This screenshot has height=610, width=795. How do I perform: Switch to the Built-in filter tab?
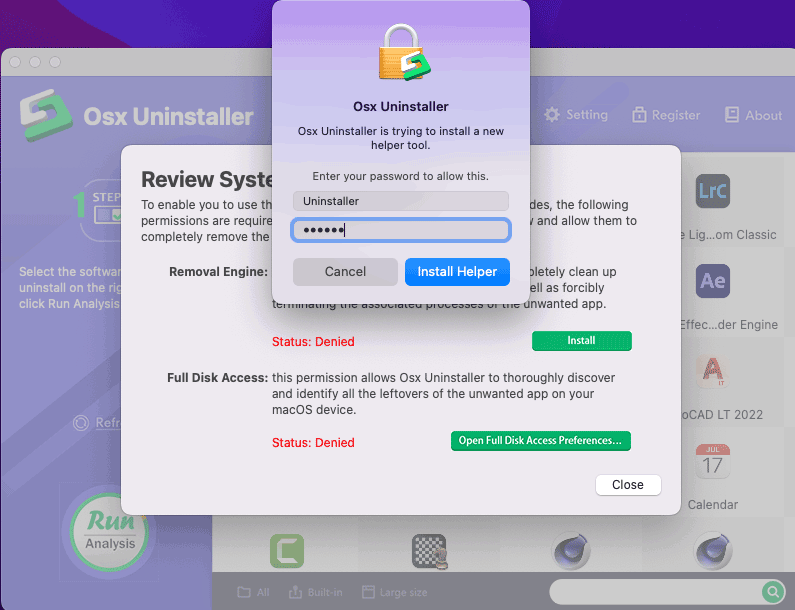click(x=315, y=592)
